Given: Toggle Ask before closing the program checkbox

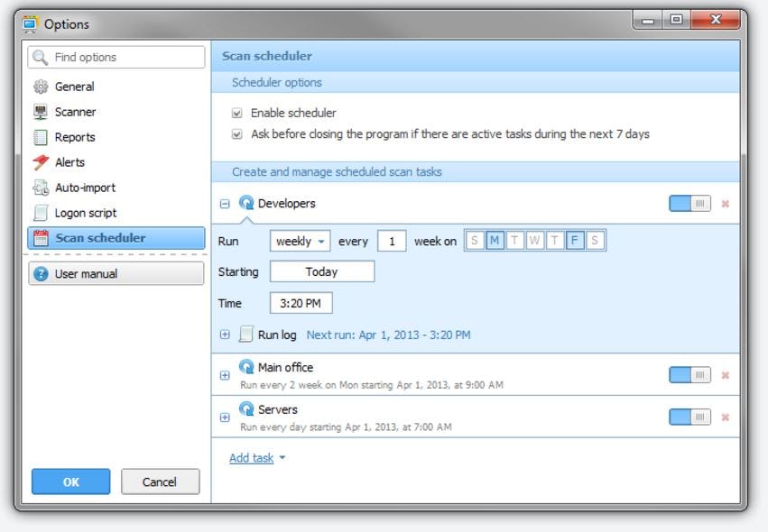Looking at the screenshot, I should click(x=237, y=134).
